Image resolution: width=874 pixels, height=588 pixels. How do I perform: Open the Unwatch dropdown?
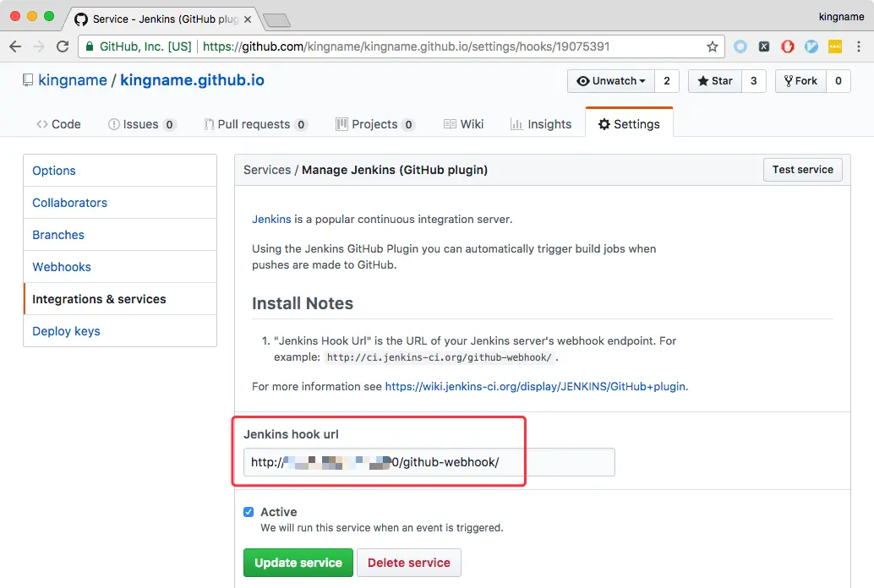(611, 81)
